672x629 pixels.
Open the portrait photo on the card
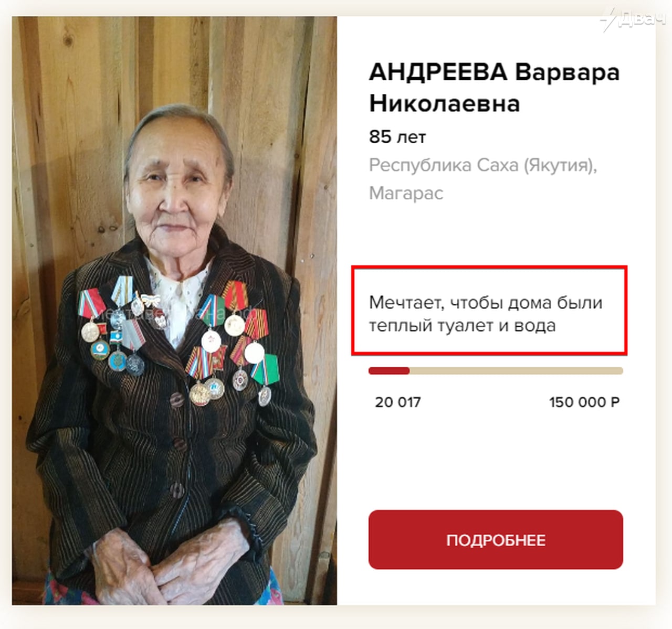pos(174,311)
